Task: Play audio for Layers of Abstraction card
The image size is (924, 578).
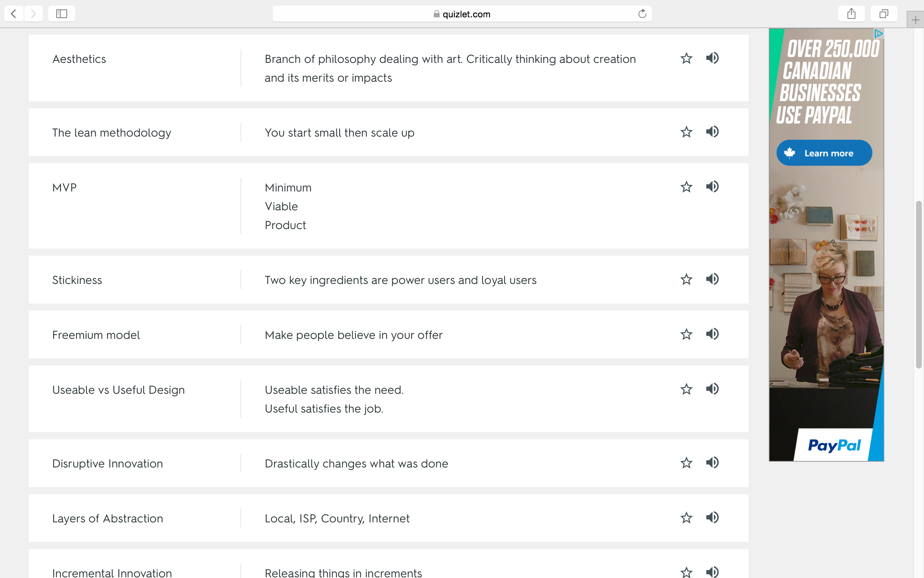Action: point(712,518)
